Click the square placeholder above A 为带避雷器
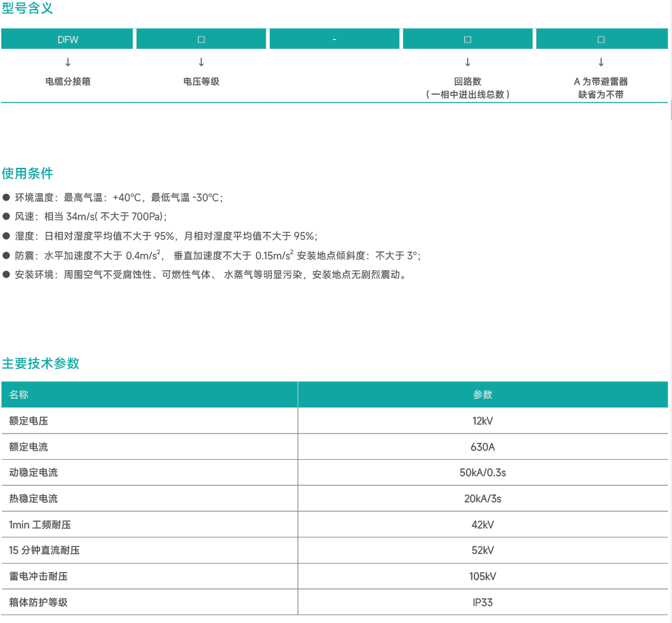 pyautogui.click(x=601, y=40)
